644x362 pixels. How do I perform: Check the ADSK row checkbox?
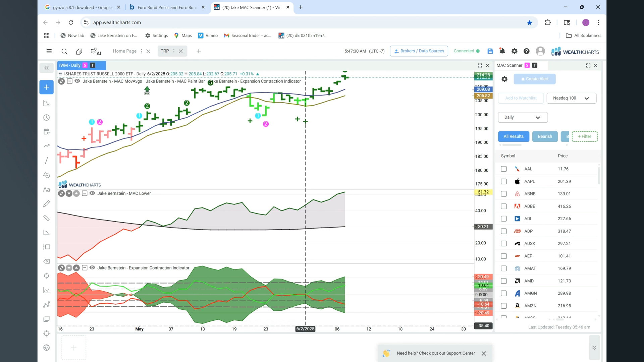point(504,243)
